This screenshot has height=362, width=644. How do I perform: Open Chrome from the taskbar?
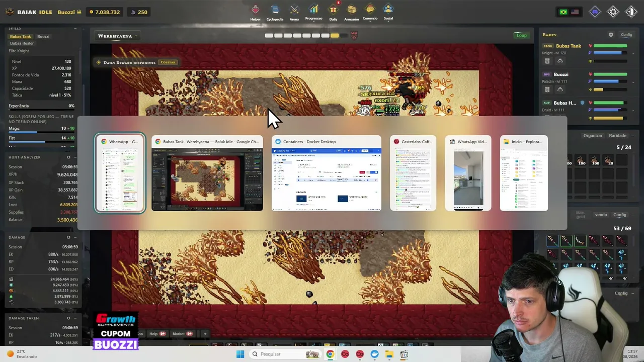pyautogui.click(x=330, y=354)
